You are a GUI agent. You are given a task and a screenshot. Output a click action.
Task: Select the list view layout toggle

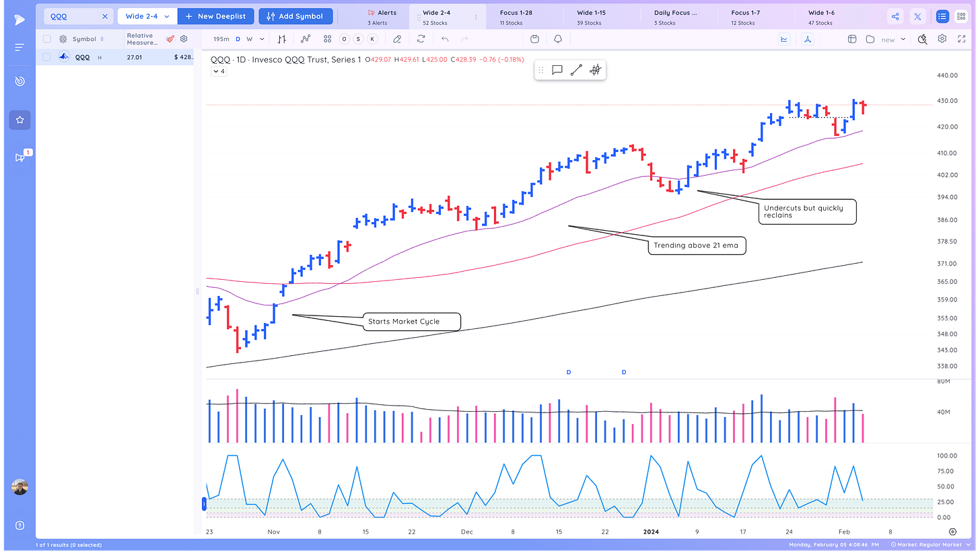(942, 17)
